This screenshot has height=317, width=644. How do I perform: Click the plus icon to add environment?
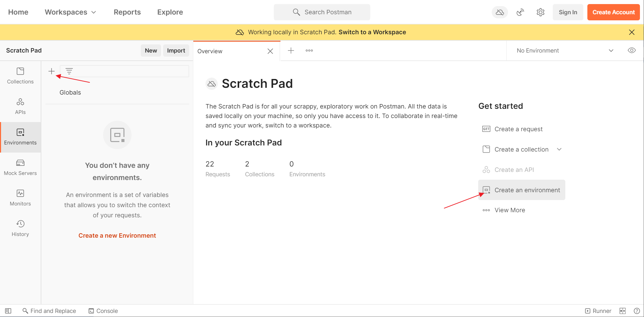coord(52,71)
